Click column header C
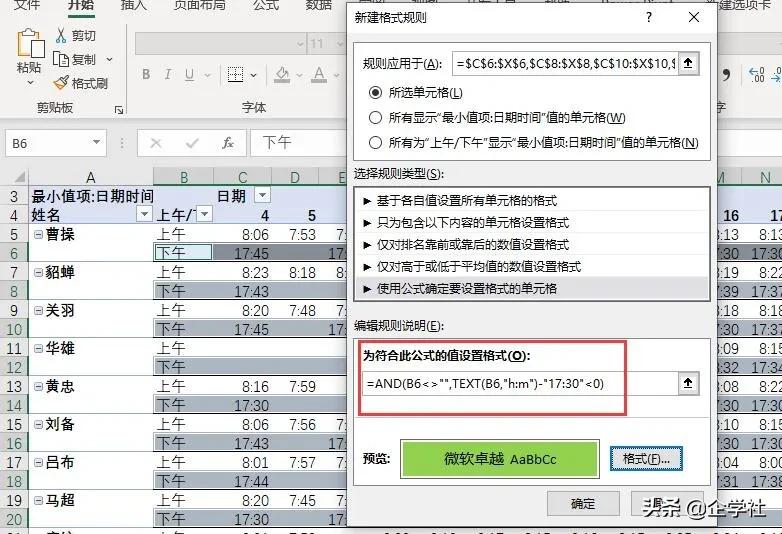The width and height of the screenshot is (782, 534). (x=242, y=178)
